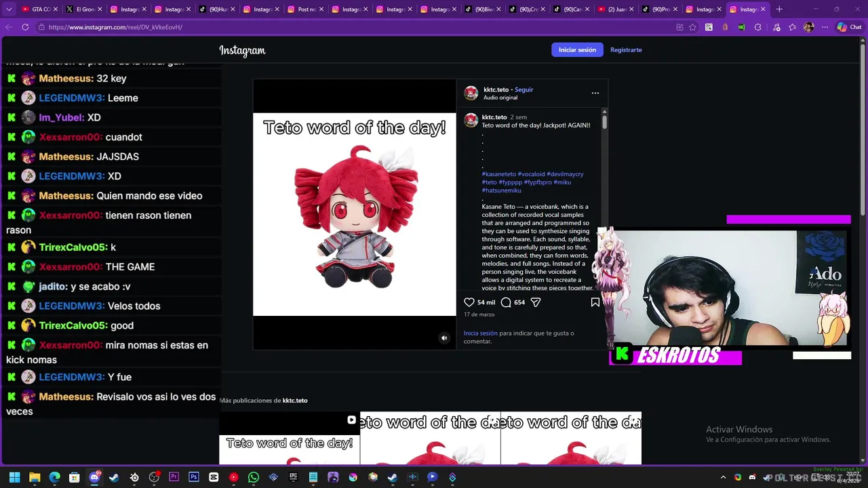
Task: Reload the page with refresh icon
Action: coord(25,27)
